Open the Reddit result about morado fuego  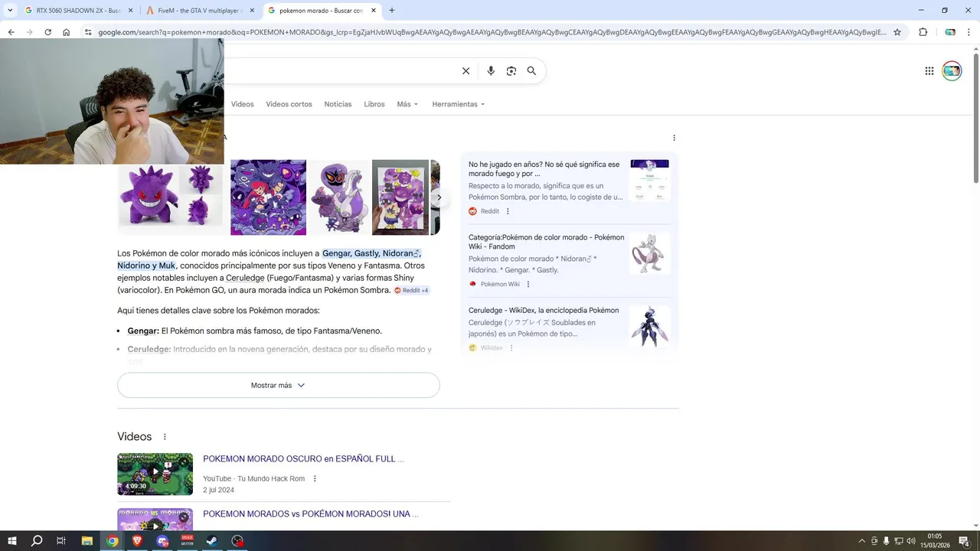pos(544,169)
